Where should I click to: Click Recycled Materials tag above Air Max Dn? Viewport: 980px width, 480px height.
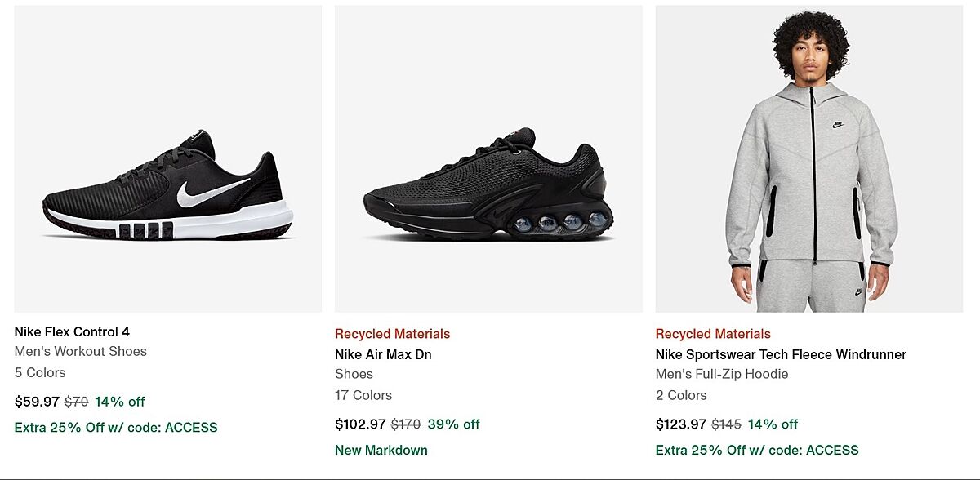click(392, 334)
